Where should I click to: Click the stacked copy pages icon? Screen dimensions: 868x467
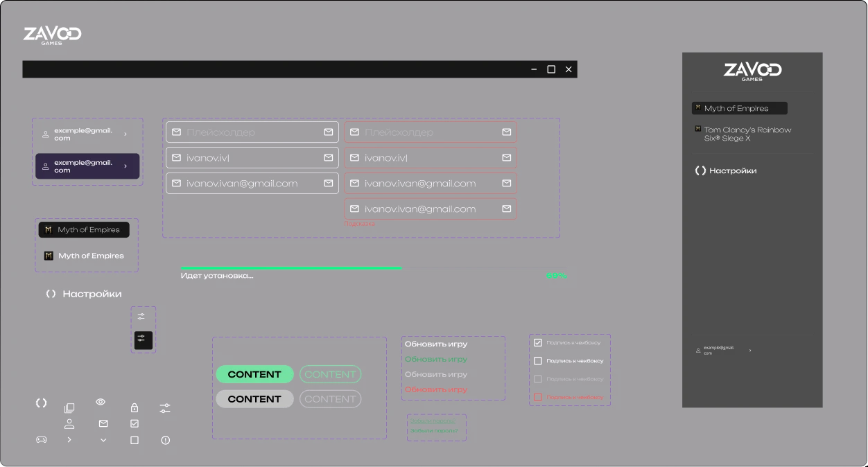point(69,408)
